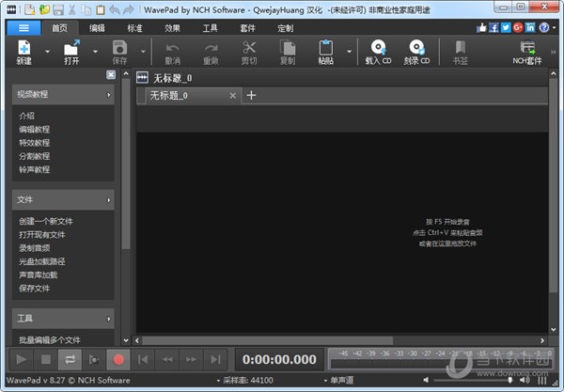Click the Facebook share icon
This screenshot has width=564, height=392.
(493, 27)
